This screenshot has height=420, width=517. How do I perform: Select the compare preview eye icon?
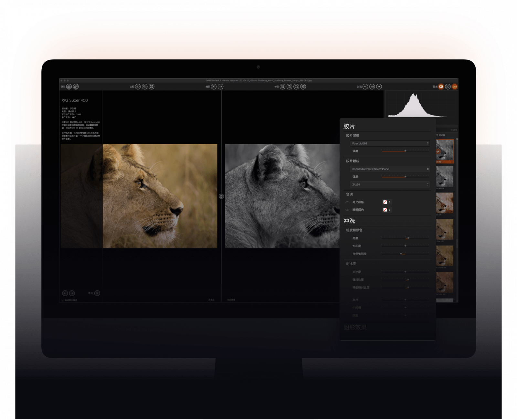[x=138, y=87]
